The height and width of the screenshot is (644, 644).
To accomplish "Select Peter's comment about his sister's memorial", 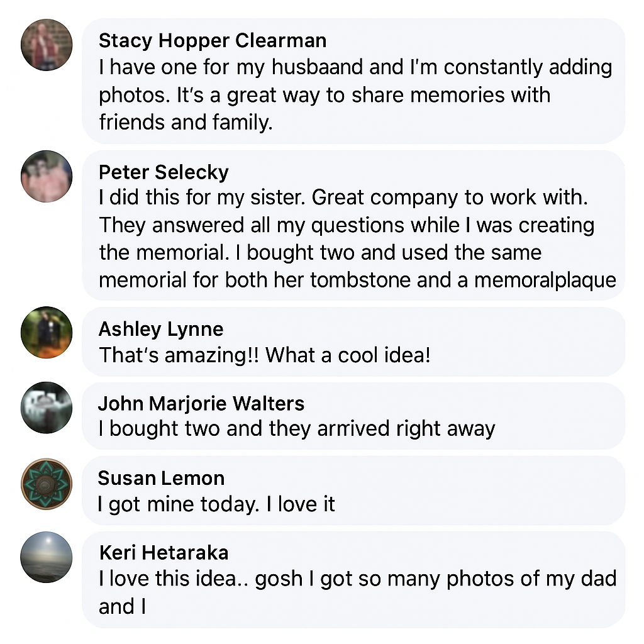I will pos(346,239).
